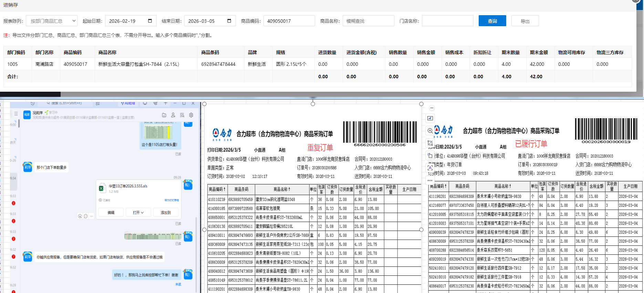This screenshot has height=293, width=644.
Task: Open the more options ellipsis on picture toolbar
Action: (430, 180)
